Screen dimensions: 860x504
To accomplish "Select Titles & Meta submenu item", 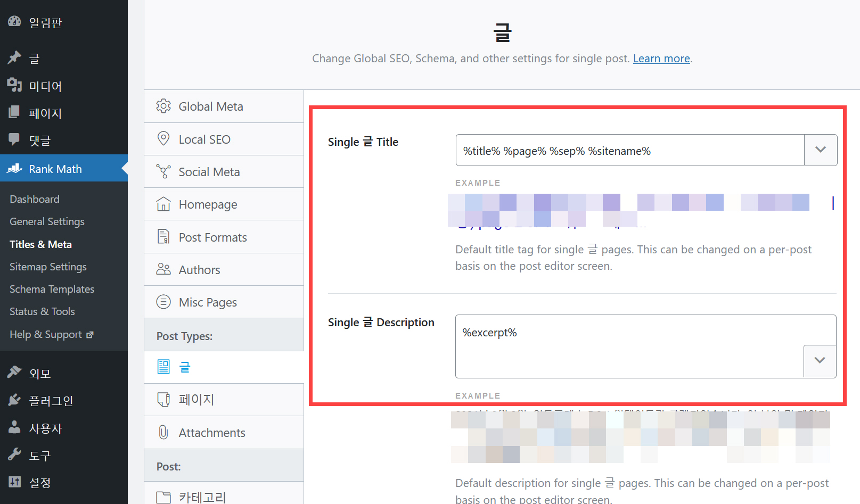I will point(40,244).
